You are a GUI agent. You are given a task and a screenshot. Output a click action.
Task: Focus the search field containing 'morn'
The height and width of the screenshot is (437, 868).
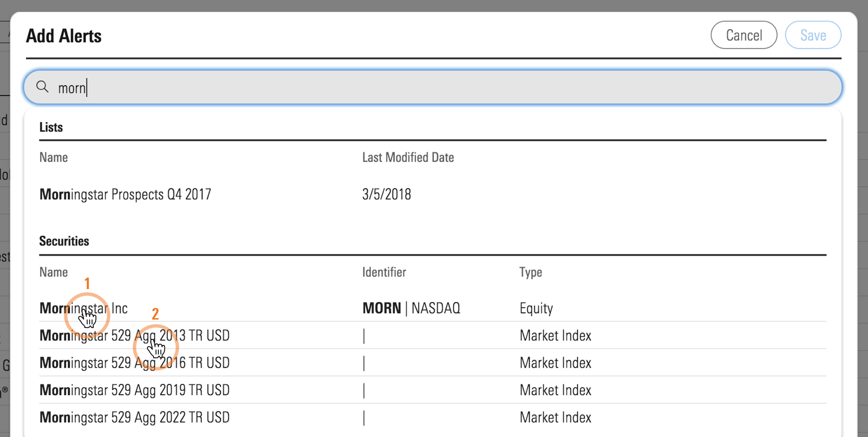tap(433, 88)
